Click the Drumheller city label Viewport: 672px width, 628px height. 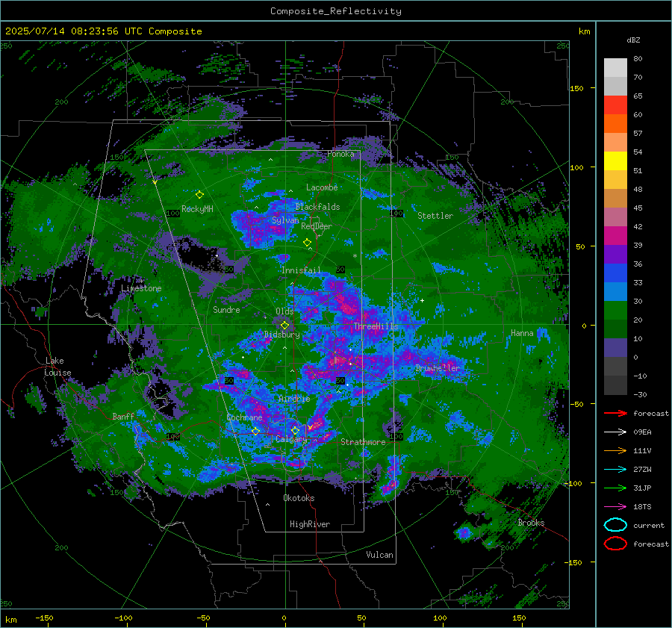point(437,368)
